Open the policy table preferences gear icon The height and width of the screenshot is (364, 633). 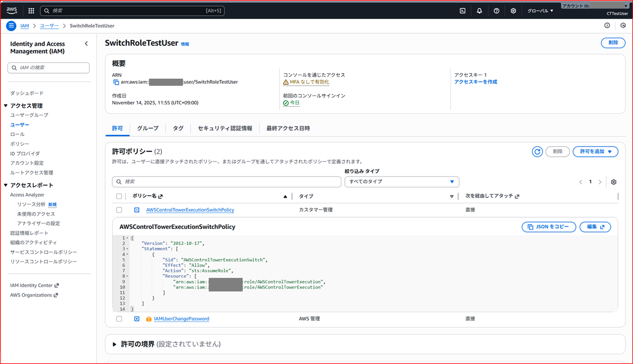[613, 181]
